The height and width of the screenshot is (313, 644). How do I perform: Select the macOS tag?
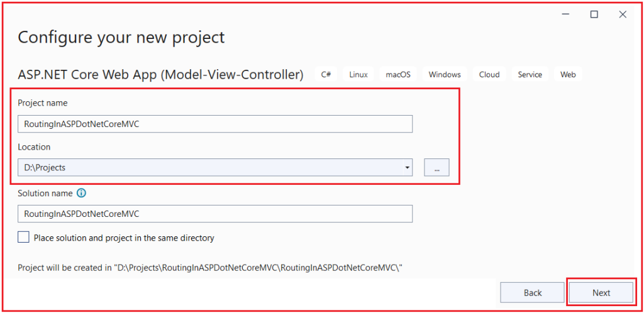point(397,75)
